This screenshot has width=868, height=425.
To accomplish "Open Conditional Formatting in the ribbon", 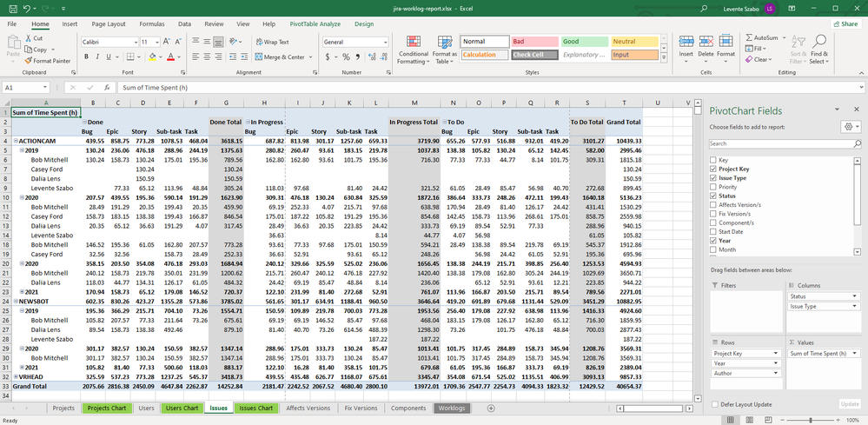I will pyautogui.click(x=413, y=45).
